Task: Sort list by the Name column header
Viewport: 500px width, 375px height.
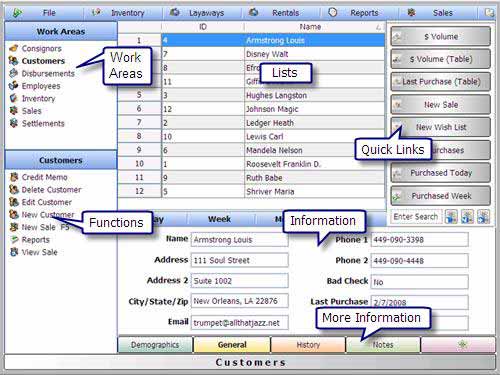Action: click(x=310, y=27)
